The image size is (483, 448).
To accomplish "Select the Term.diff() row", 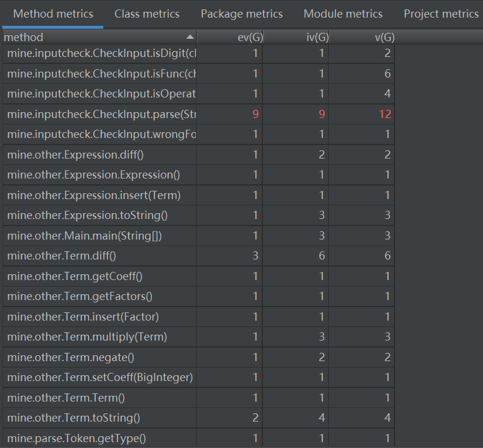I will click(198, 256).
